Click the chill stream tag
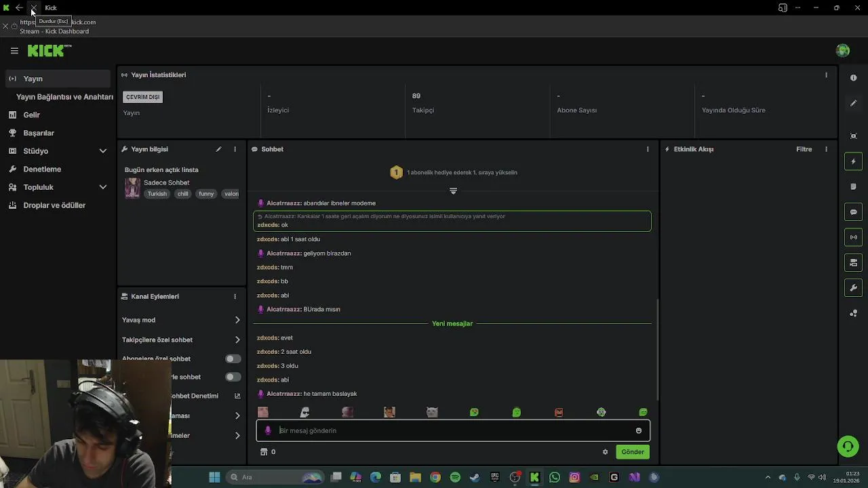This screenshot has height=488, width=868. (x=183, y=194)
